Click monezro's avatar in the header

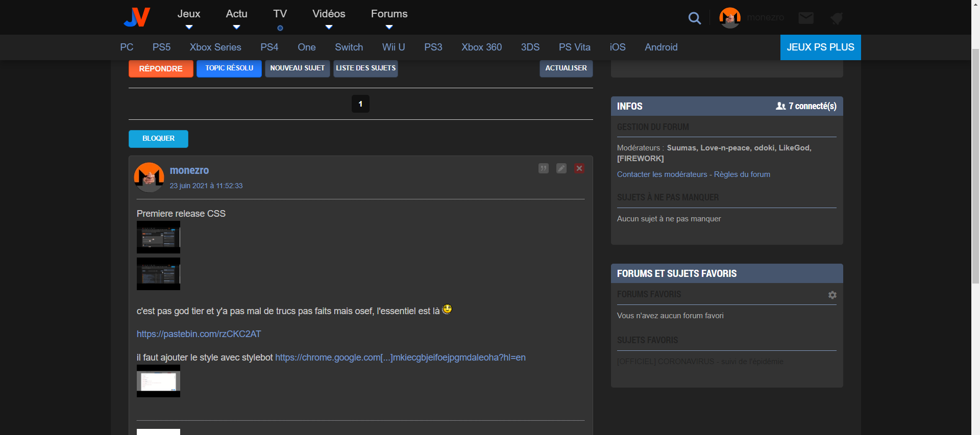tap(730, 18)
